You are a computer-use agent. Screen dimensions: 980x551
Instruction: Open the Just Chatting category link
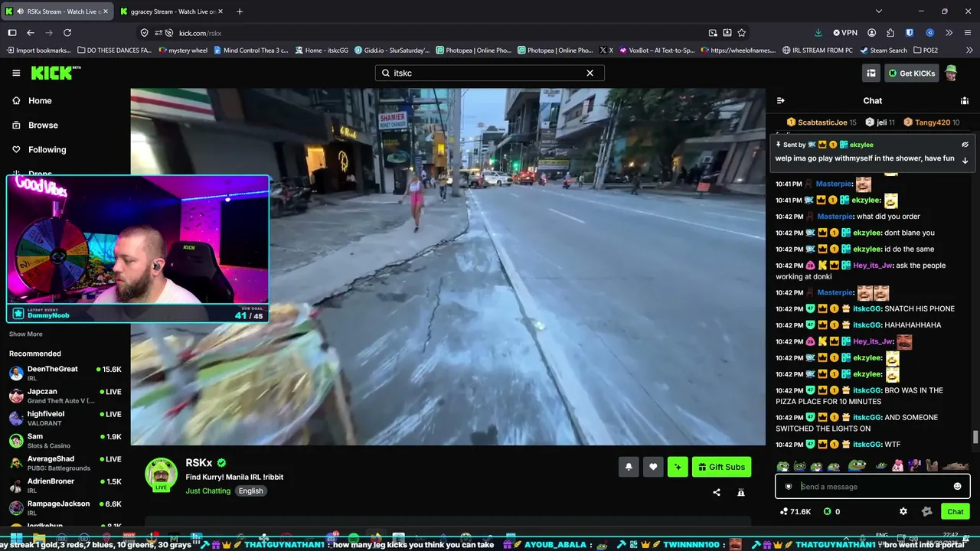pos(207,491)
